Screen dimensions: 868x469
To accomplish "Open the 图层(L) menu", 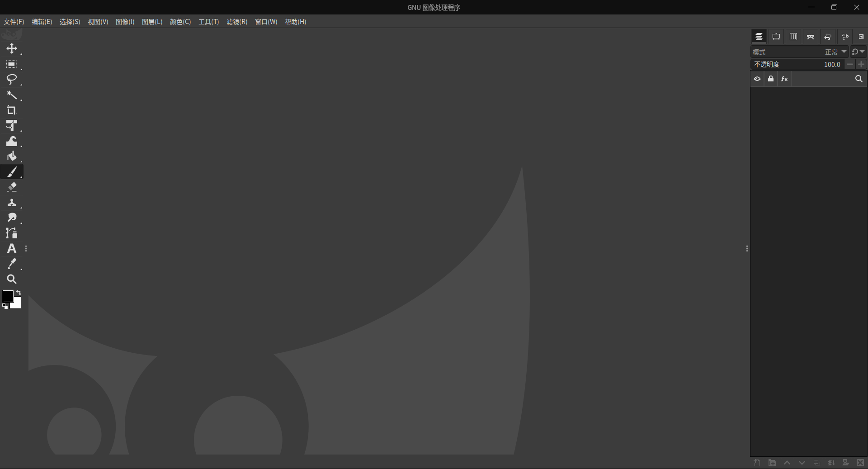I will pyautogui.click(x=152, y=22).
